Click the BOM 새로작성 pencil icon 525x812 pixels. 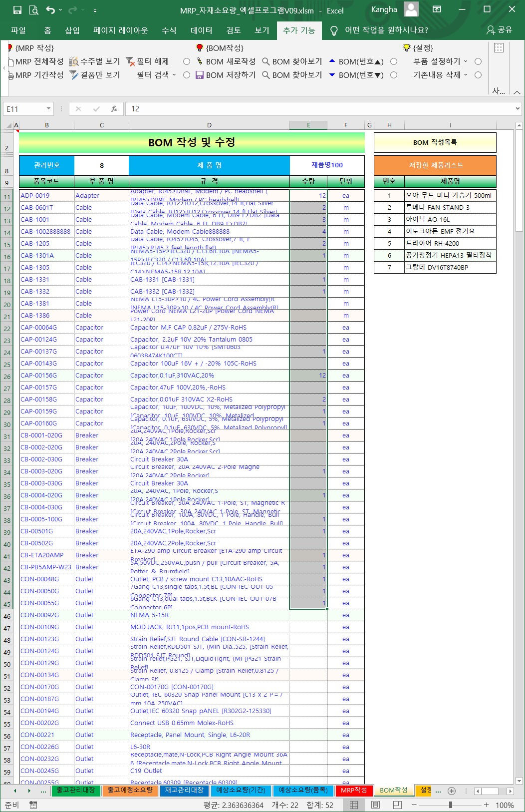[199, 61]
